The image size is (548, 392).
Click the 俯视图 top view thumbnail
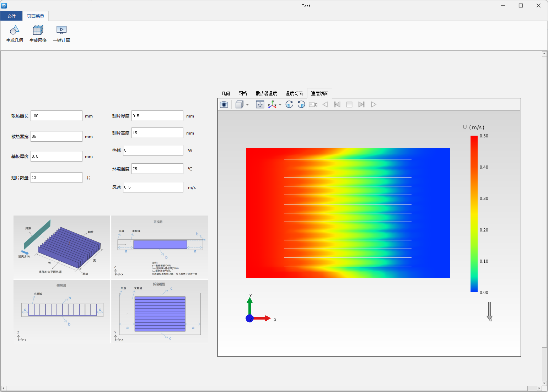pos(160,311)
